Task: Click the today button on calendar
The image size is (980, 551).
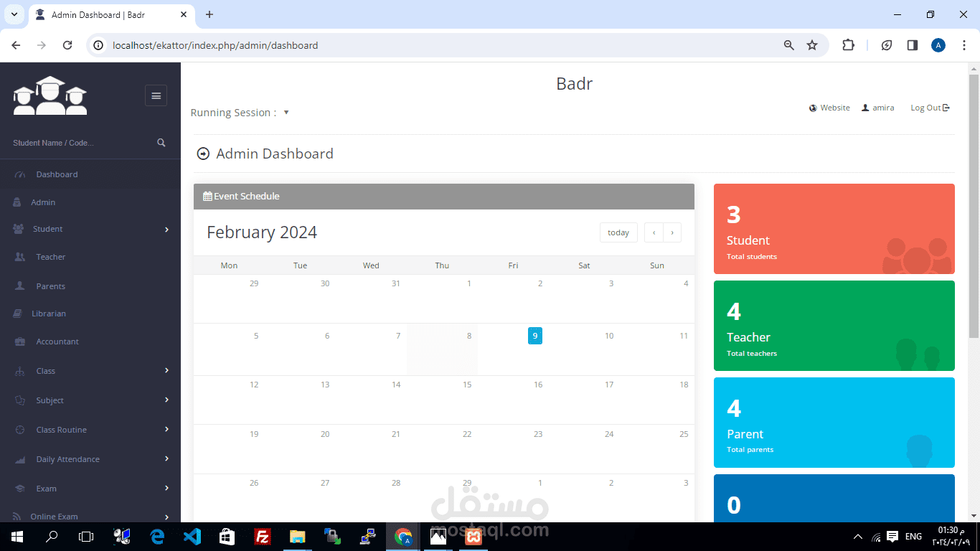Action: 618,232
